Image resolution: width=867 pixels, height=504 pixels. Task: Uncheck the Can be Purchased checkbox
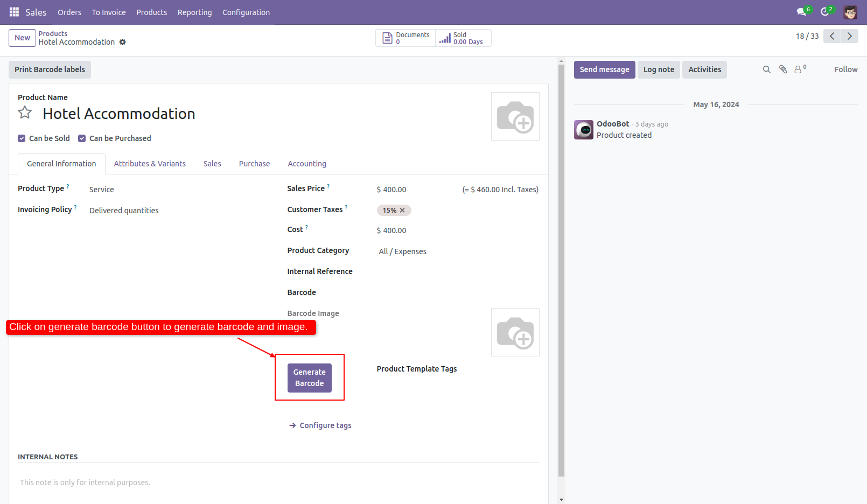pos(82,138)
